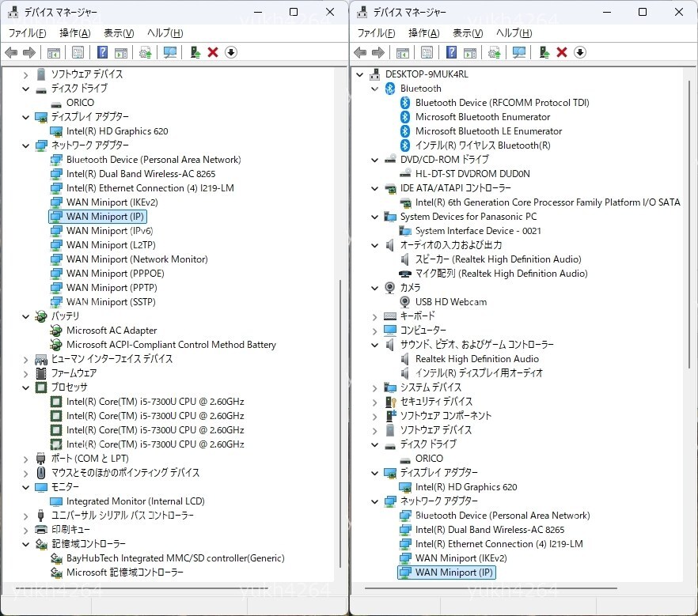This screenshot has height=616, width=698.
Task: Click the Integrated Monitor (Internal LCD) icon
Action: point(56,501)
